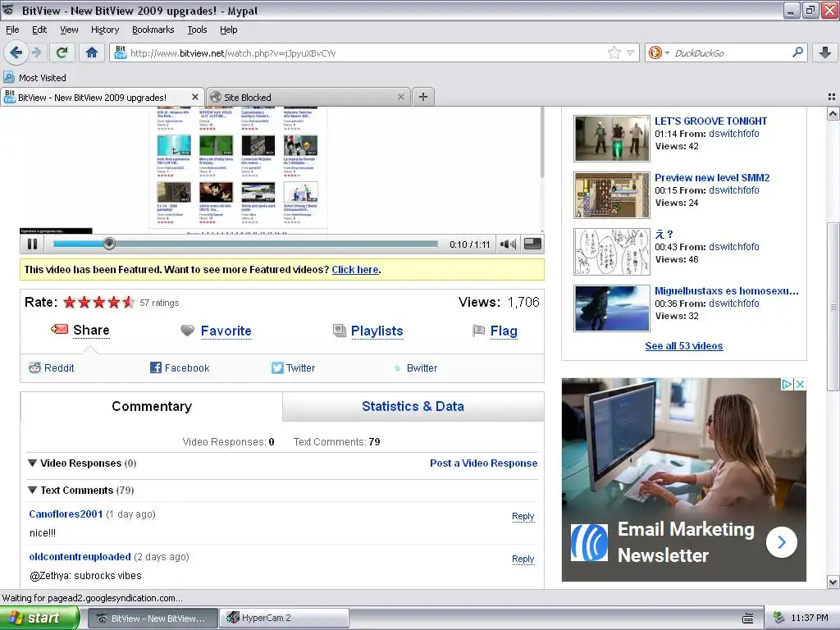840x630 pixels.
Task: Click See all 53 videos link
Action: [683, 346]
